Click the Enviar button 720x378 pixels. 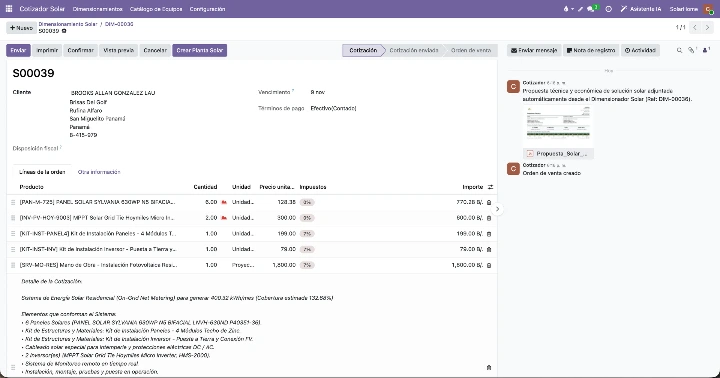click(18, 50)
